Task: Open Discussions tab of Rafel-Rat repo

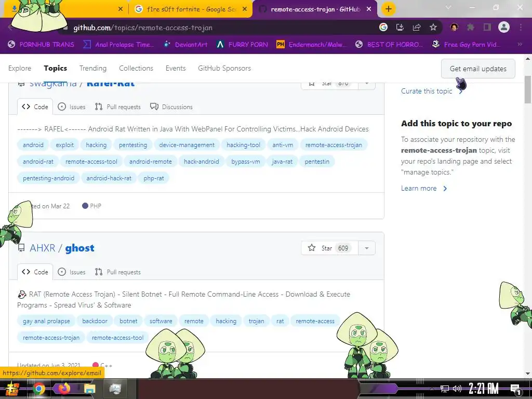Action: [x=171, y=107]
